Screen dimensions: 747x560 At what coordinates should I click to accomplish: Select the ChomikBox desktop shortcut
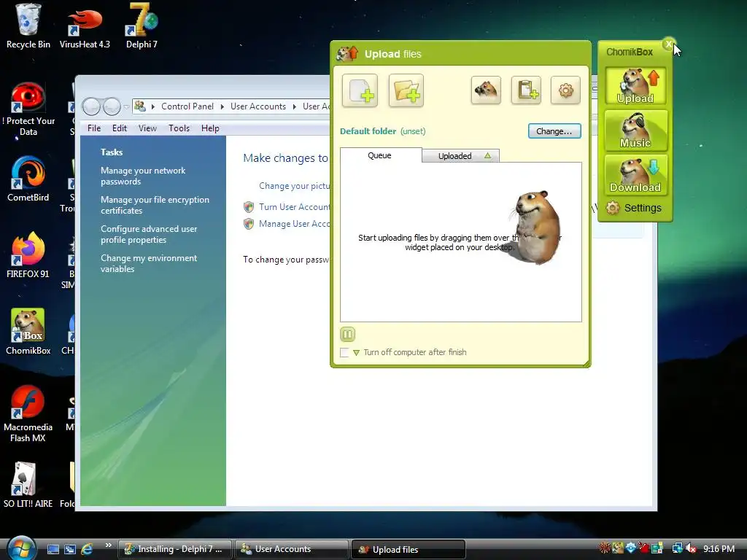point(28,332)
